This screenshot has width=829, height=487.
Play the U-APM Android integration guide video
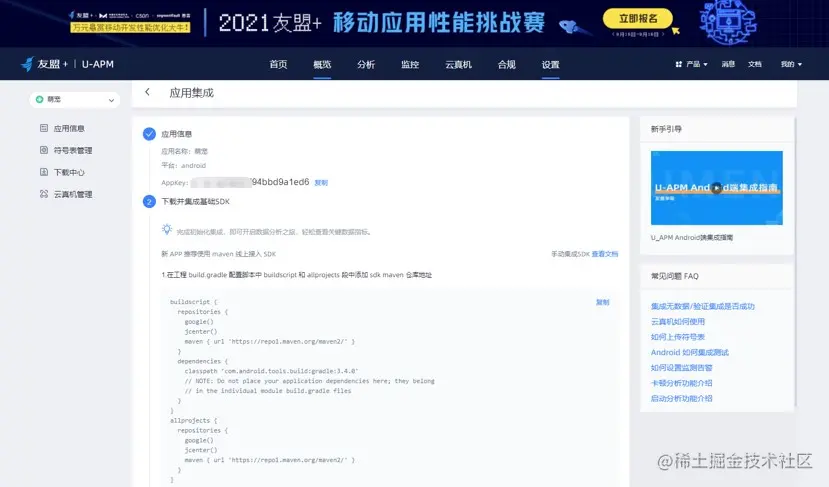click(716, 188)
